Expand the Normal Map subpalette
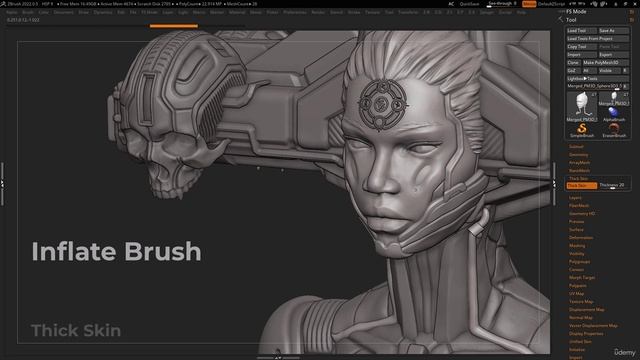 tap(580, 318)
